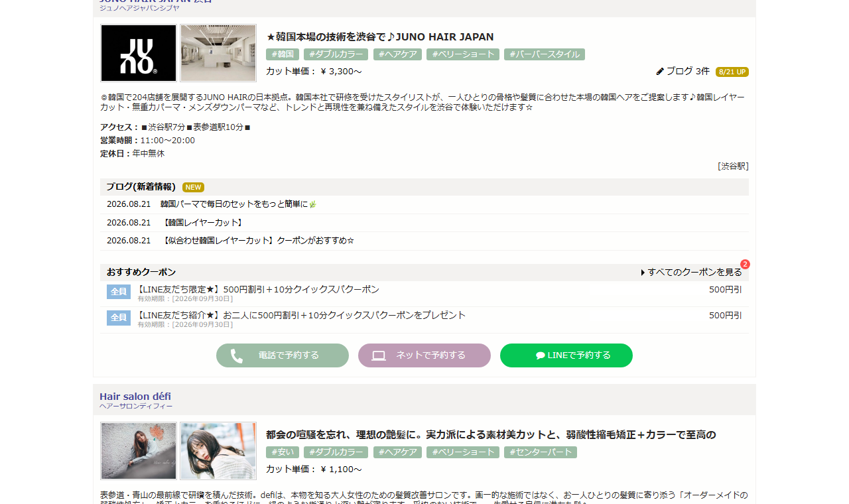Click the 8/21 UP badge

(x=732, y=72)
